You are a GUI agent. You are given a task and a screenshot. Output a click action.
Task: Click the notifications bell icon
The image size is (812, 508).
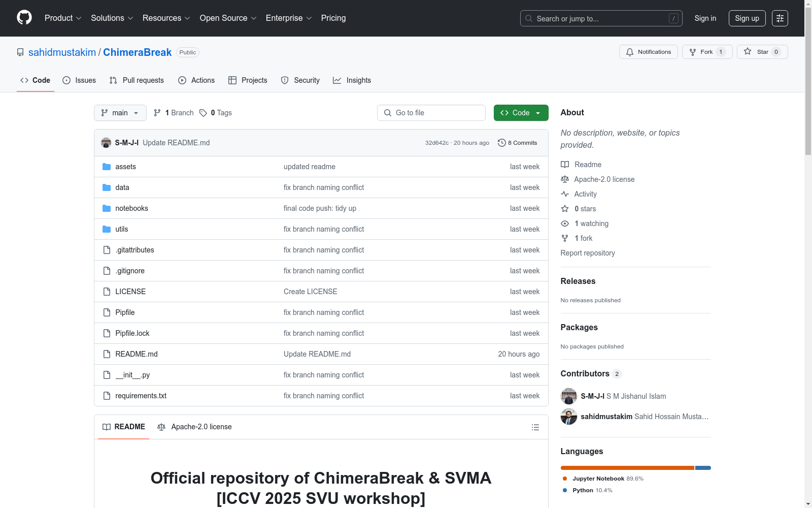click(630, 52)
